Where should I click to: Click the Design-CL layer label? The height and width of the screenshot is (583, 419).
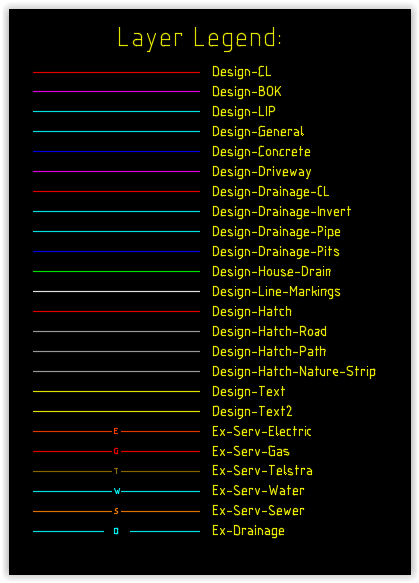coord(241,72)
